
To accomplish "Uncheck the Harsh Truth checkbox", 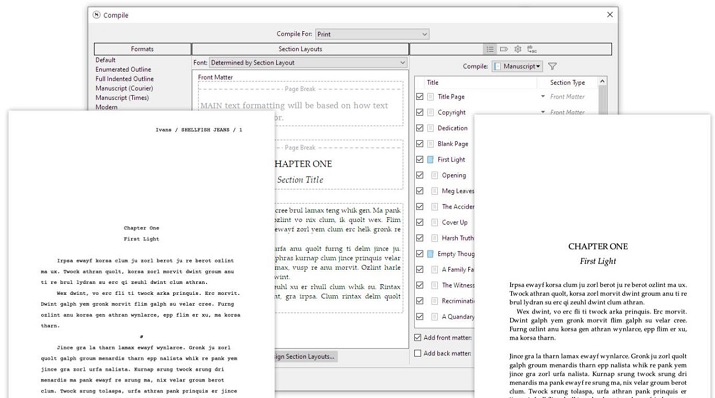I will coord(420,238).
